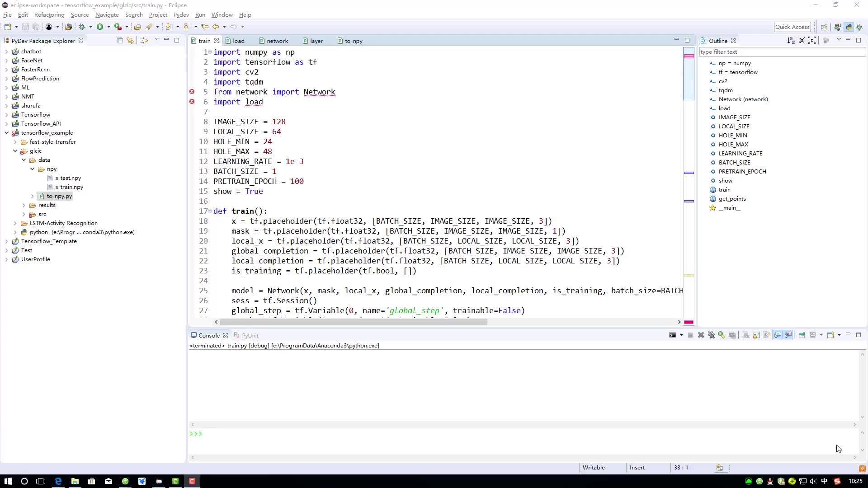Click the Run menu in the menu bar
Viewport: 868px width, 488px height.
click(200, 14)
